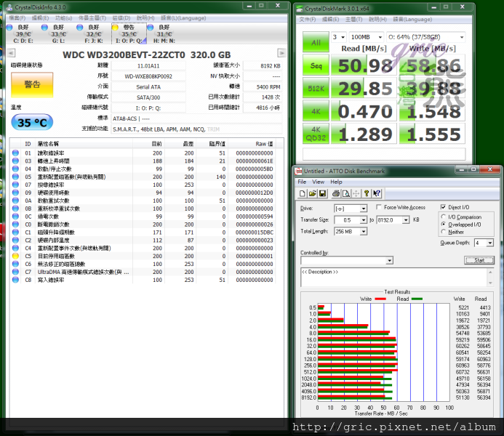Open test size dropdown showing 100MB
Screen dimensions: 504x436
pyautogui.click(x=367, y=37)
